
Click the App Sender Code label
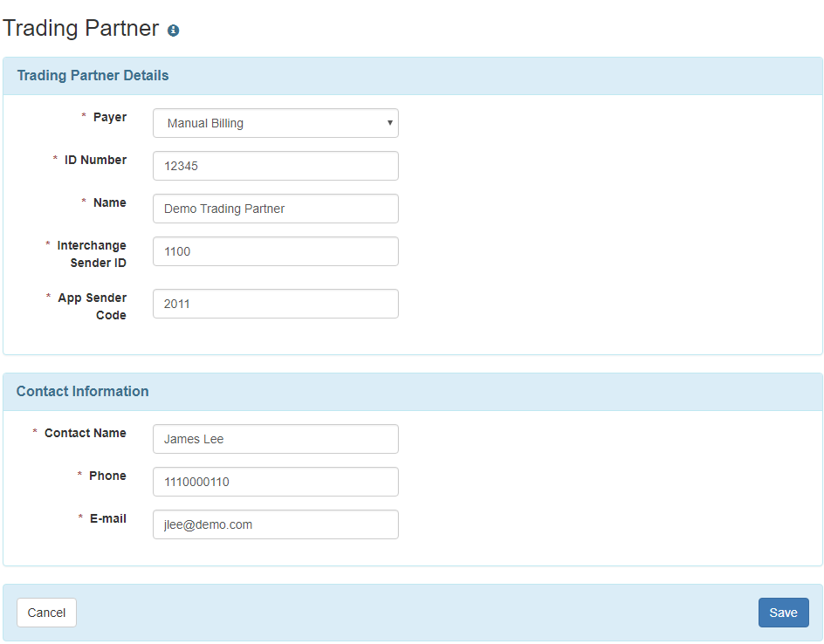click(93, 306)
